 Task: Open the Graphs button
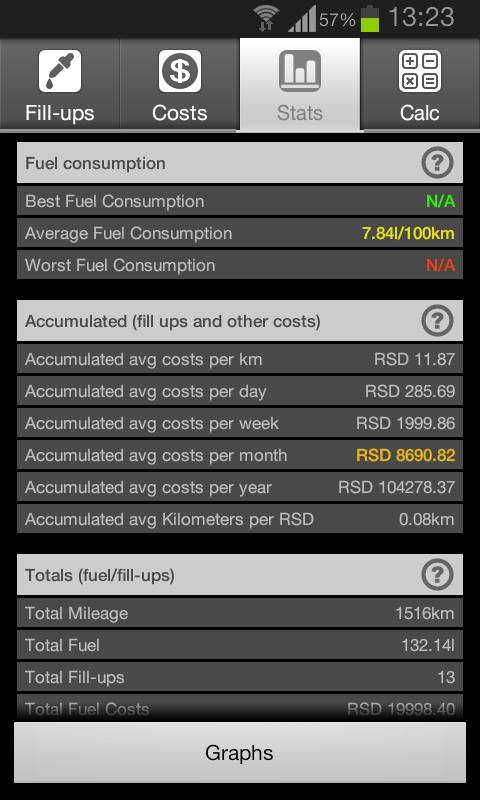click(240, 753)
